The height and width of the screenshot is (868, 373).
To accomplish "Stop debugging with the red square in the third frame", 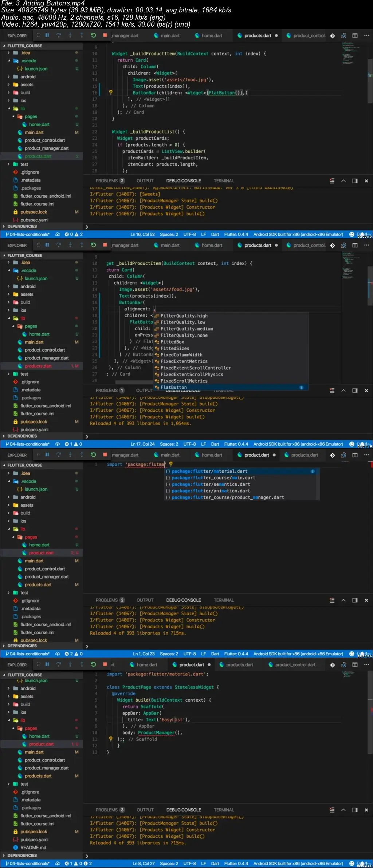I will (105, 455).
